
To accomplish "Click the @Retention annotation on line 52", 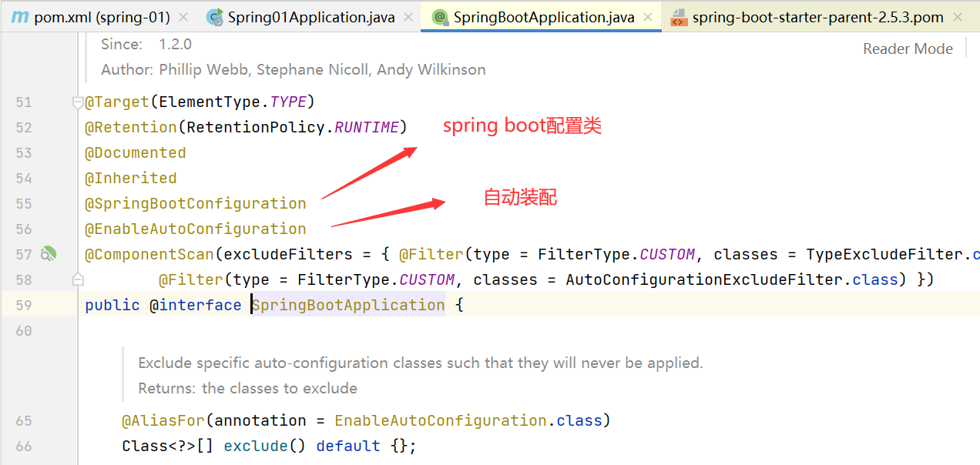I will coord(131,127).
